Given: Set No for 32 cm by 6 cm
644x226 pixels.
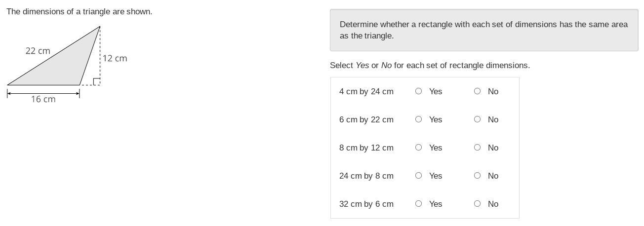Looking at the screenshot, I should 477,204.
